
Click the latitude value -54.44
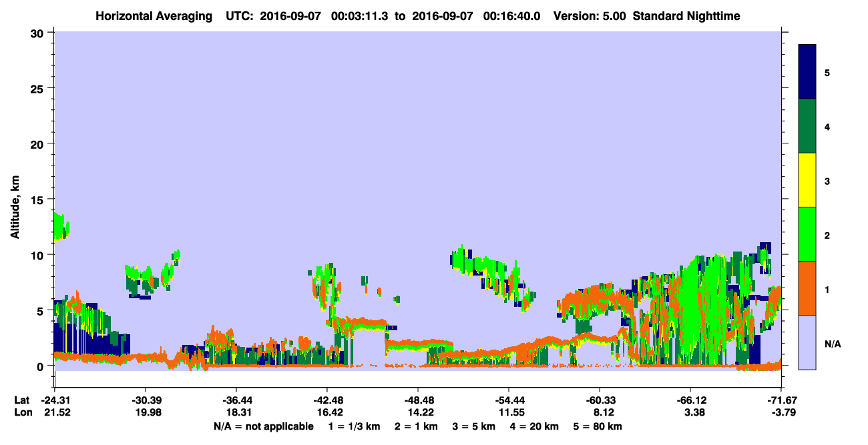pos(508,400)
